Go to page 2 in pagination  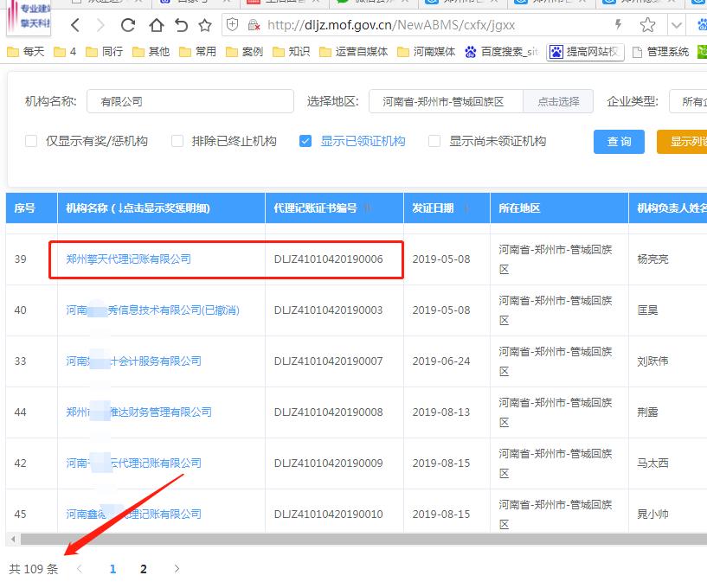144,569
